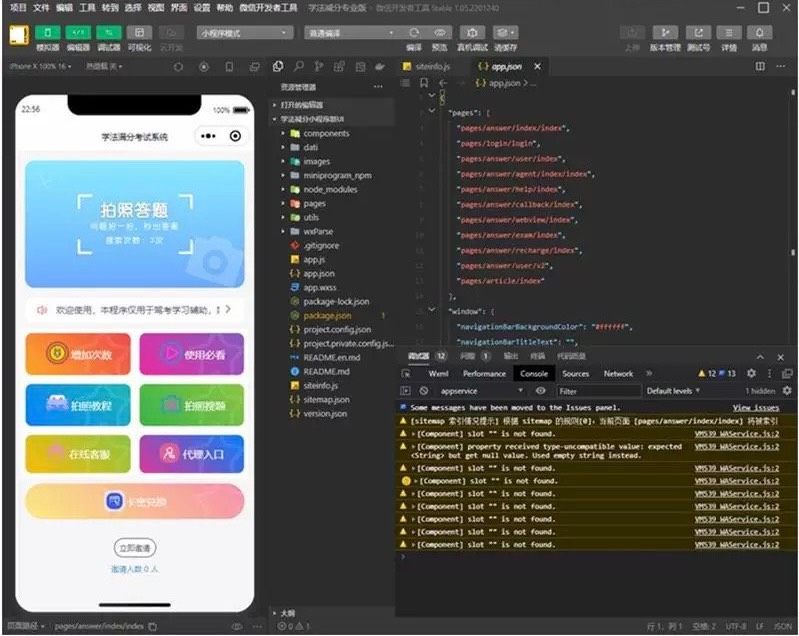The image size is (799, 636).
Task: Click the simulator refresh icon
Action: click(178, 67)
